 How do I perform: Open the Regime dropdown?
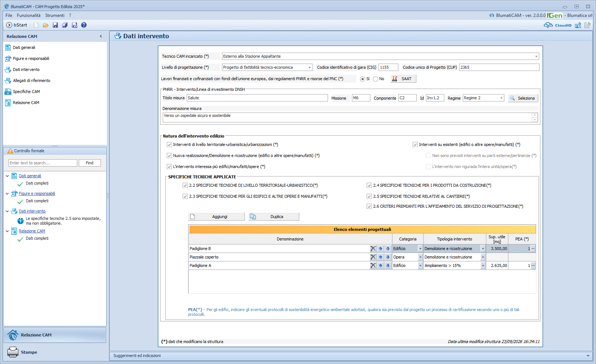(501, 98)
